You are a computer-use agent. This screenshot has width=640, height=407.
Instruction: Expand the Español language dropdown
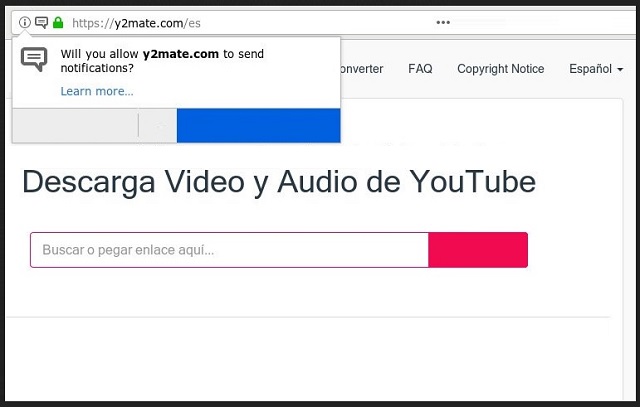tap(596, 69)
